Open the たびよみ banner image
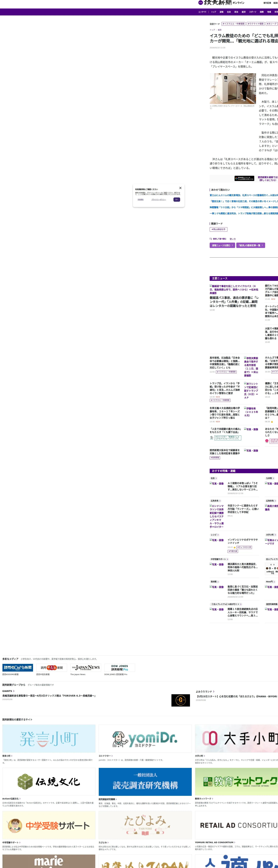The height and width of the screenshot is (868, 278). 145,825
